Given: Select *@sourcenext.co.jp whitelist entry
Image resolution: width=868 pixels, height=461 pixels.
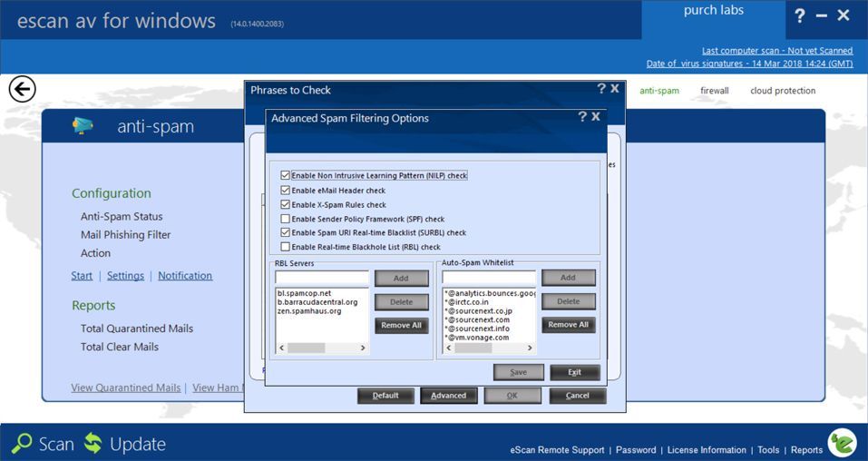Looking at the screenshot, I should [x=478, y=311].
